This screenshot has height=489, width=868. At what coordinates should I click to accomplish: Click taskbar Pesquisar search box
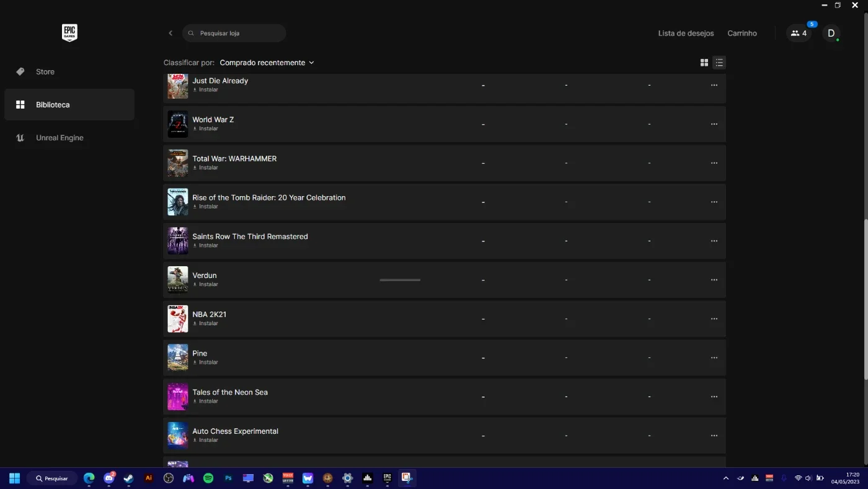pyautogui.click(x=52, y=478)
